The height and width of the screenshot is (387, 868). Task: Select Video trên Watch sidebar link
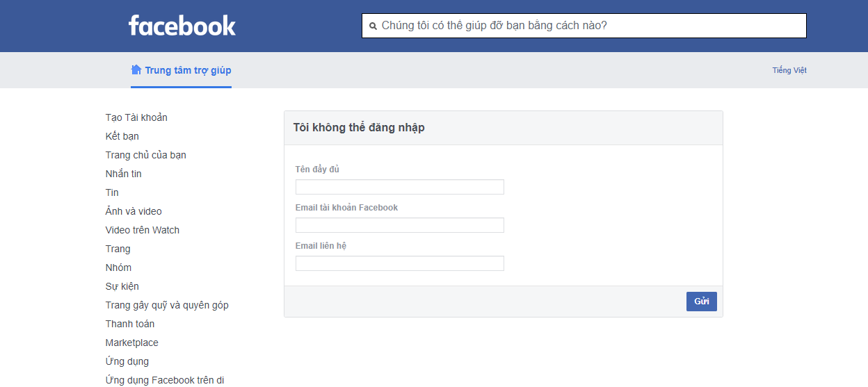coord(143,230)
